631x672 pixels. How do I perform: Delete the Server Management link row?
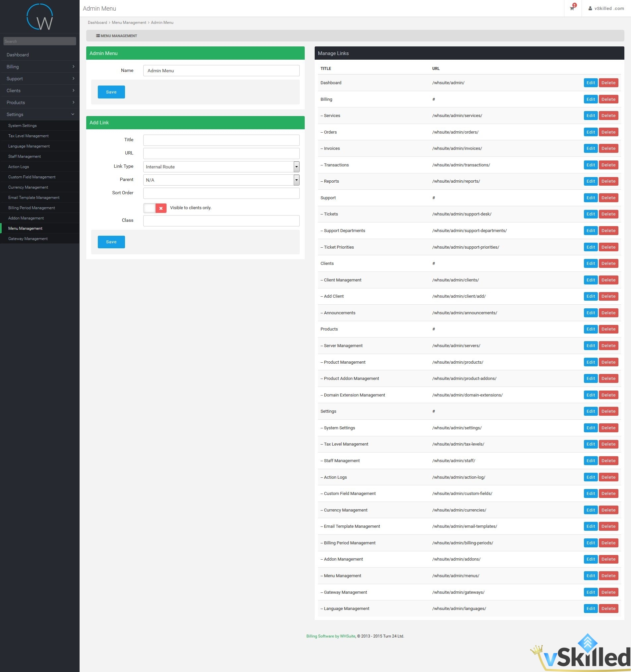point(608,345)
